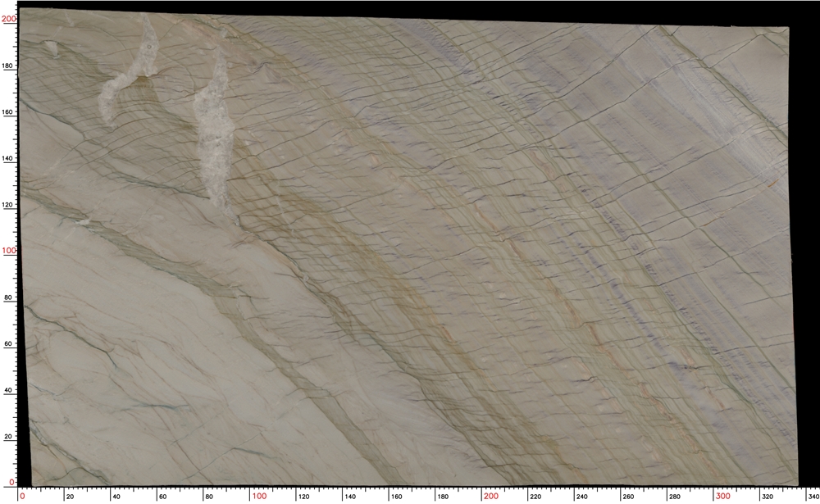Click the 80 label on vertical ruler
Image resolution: width=820 pixels, height=504 pixels.
8,297
